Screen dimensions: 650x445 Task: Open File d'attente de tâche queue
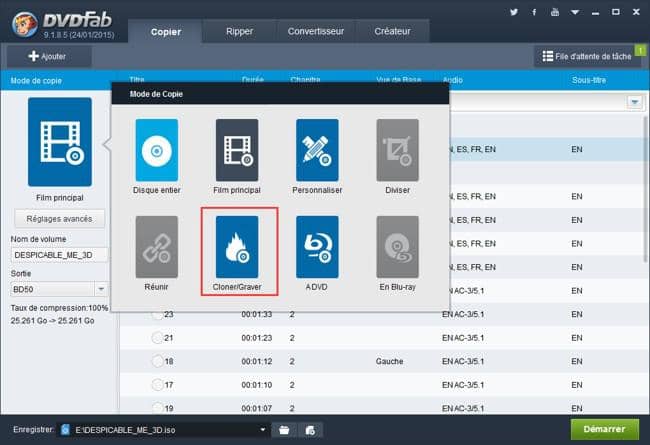tap(587, 56)
